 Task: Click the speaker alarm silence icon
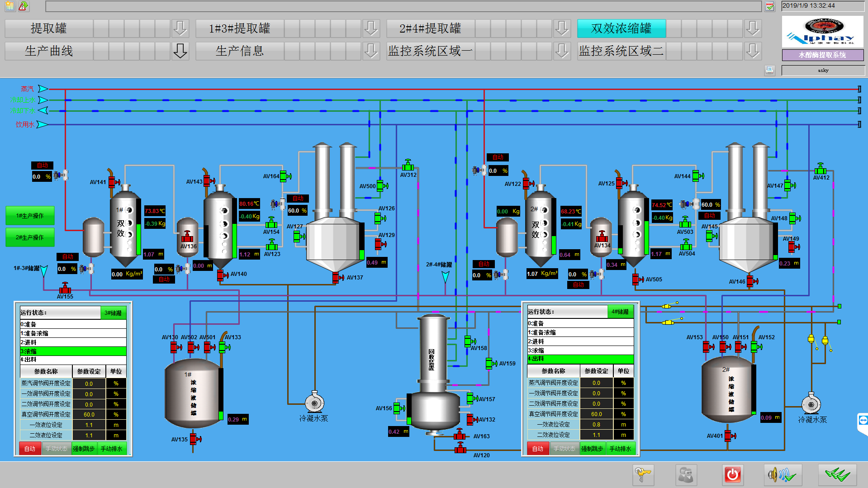783,475
